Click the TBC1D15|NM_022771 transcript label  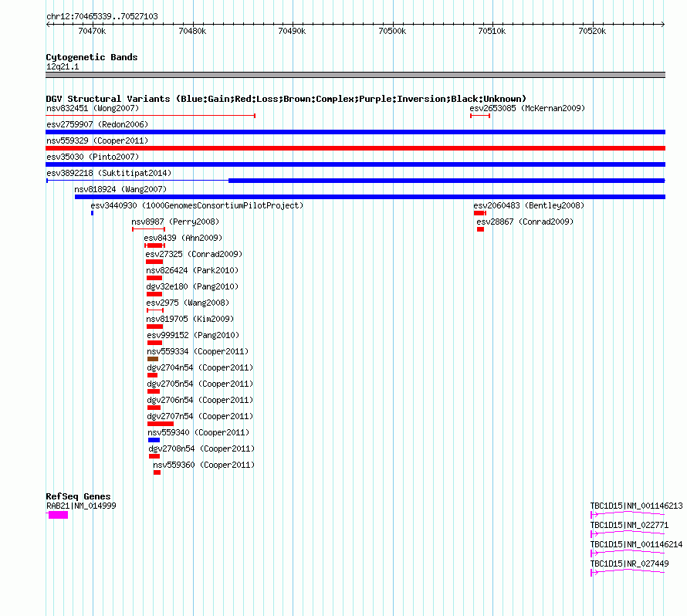(x=629, y=526)
